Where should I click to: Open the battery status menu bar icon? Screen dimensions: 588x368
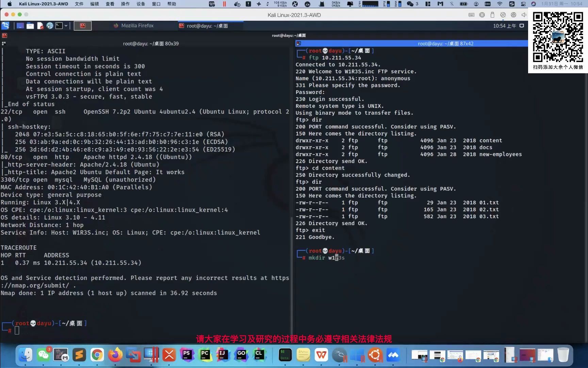click(x=464, y=4)
